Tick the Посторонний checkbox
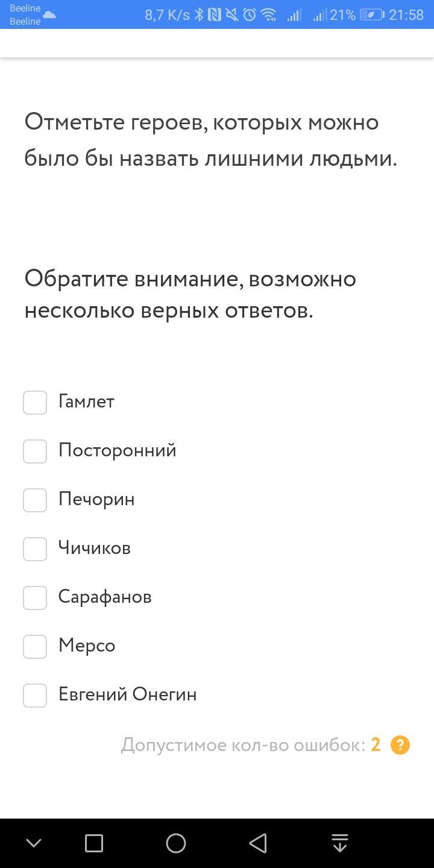 35,451
